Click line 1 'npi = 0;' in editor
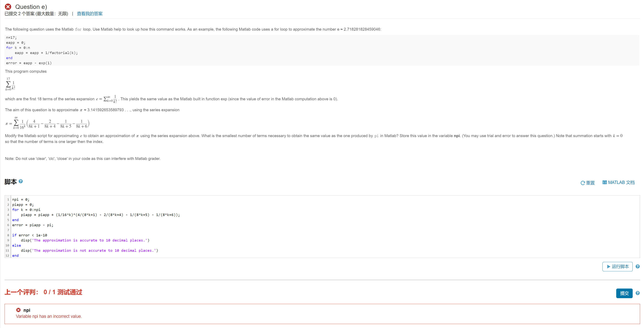Screen dimensions: 644x328 [x=21, y=199]
